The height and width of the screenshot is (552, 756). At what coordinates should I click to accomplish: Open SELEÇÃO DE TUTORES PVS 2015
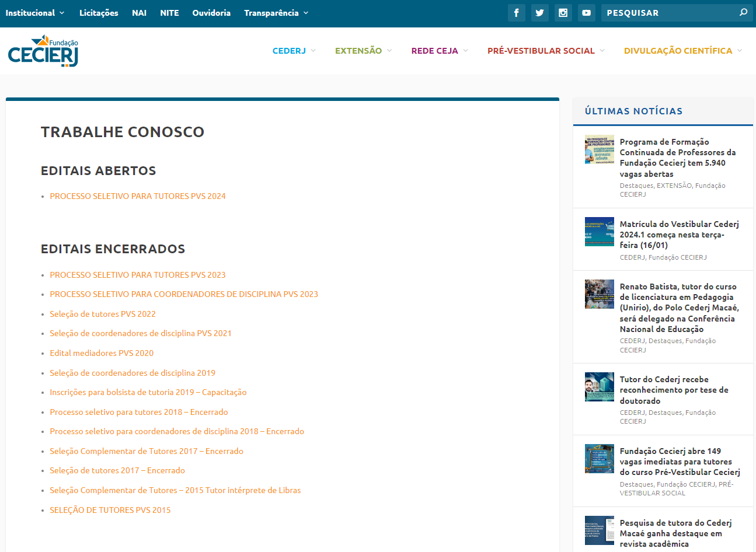tap(110, 510)
